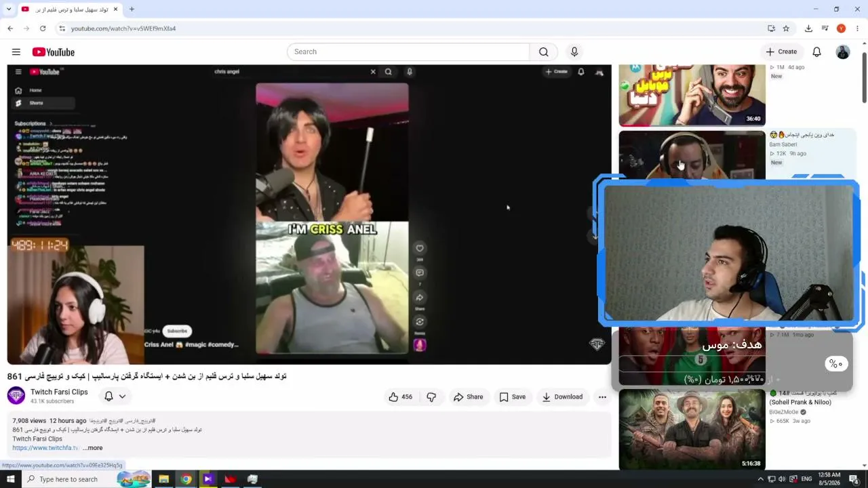This screenshot has height=488, width=868.
Task: Open Windows Start menu
Action: point(10,479)
